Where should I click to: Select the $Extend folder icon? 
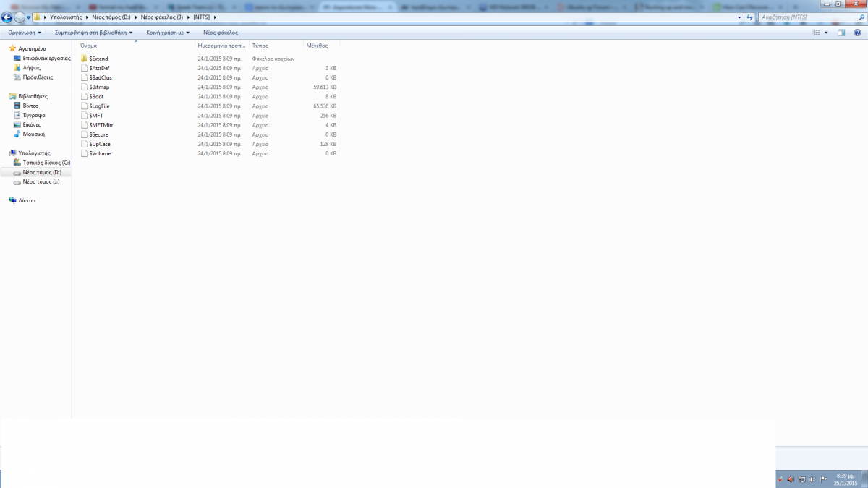84,59
